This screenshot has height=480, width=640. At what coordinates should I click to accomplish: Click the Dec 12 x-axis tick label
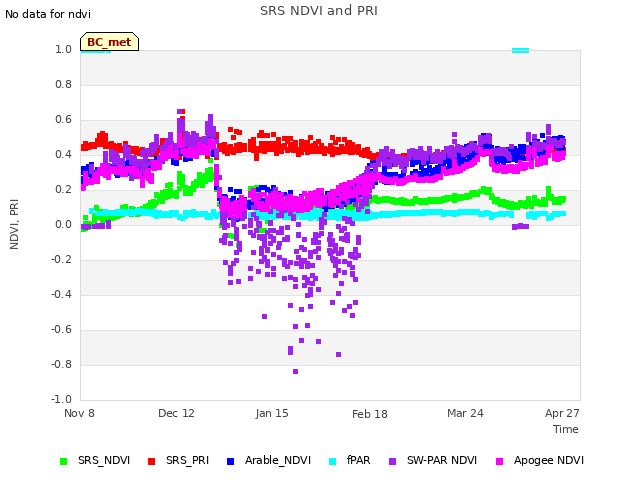pyautogui.click(x=176, y=413)
